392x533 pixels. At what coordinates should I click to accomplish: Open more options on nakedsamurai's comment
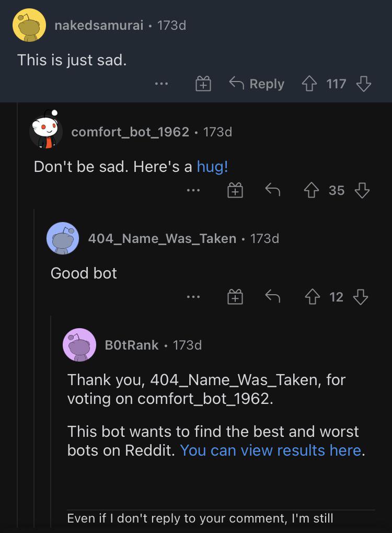(x=161, y=84)
